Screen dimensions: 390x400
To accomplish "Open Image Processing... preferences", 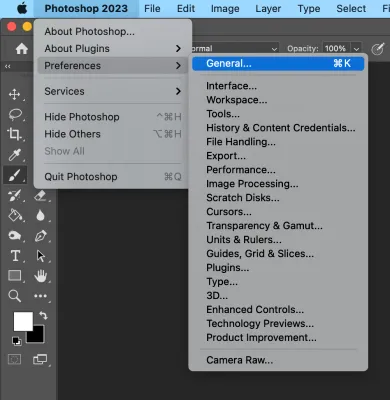I will [x=278, y=184].
